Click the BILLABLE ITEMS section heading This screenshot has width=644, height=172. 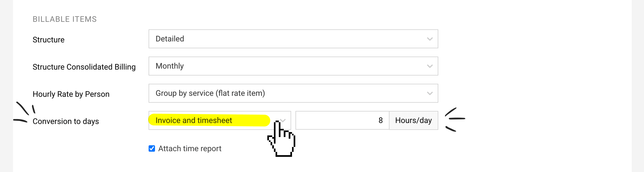pos(64,19)
